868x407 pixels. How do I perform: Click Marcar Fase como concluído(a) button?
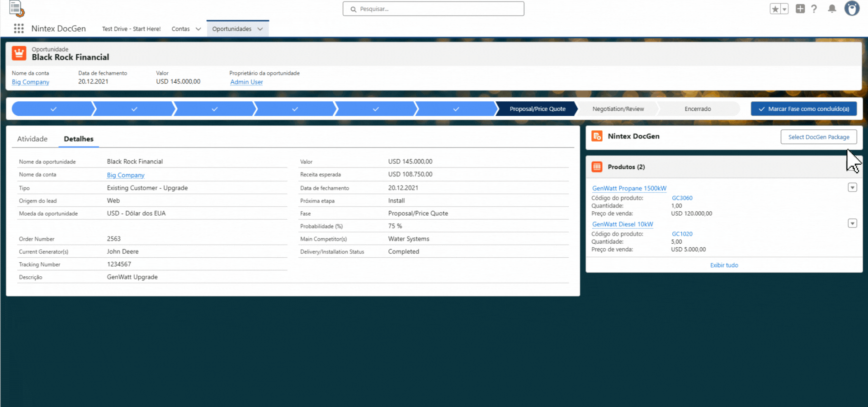point(804,109)
